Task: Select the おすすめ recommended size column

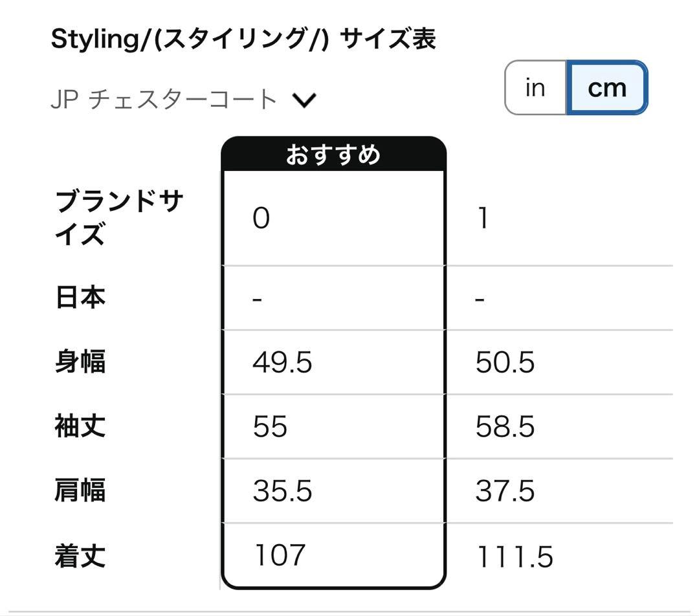Action: pos(334,154)
